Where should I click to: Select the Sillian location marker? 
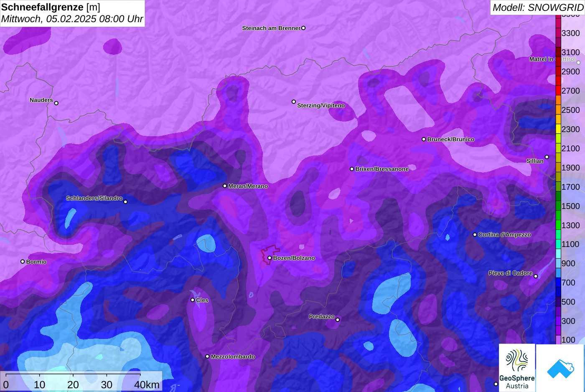click(547, 157)
